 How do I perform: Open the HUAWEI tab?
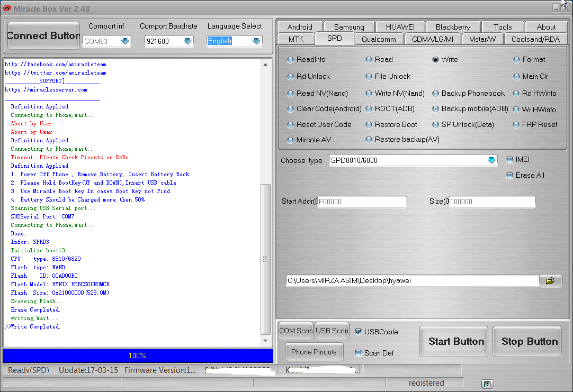click(400, 27)
